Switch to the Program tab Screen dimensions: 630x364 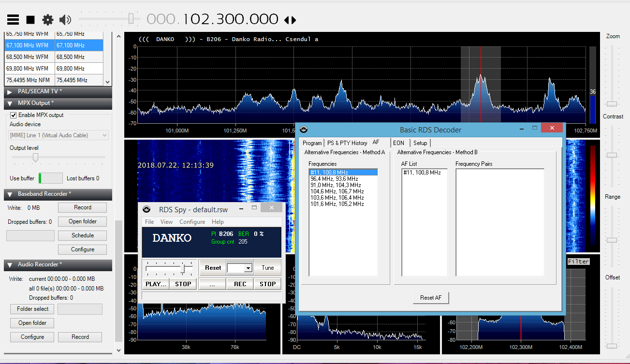coord(312,143)
